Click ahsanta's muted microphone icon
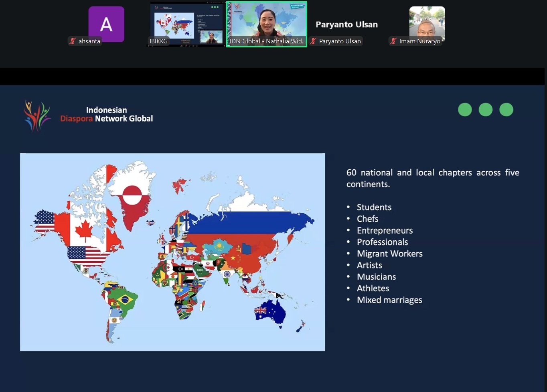 point(73,41)
